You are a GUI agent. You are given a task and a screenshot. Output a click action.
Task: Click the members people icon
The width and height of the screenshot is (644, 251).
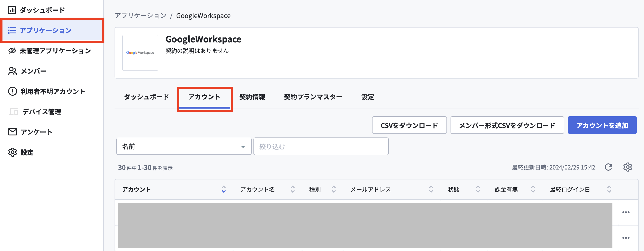click(x=12, y=71)
